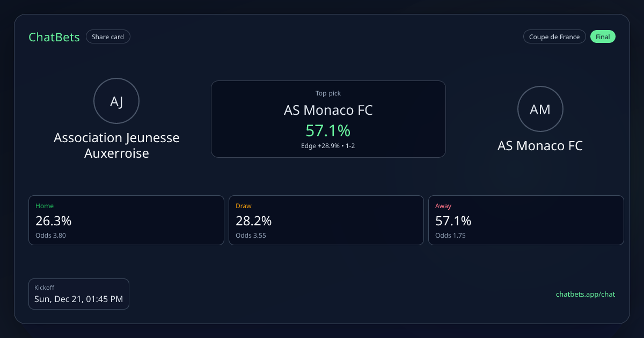This screenshot has height=338, width=644.
Task: Click the Away odds 1.75 text
Action: click(x=450, y=236)
